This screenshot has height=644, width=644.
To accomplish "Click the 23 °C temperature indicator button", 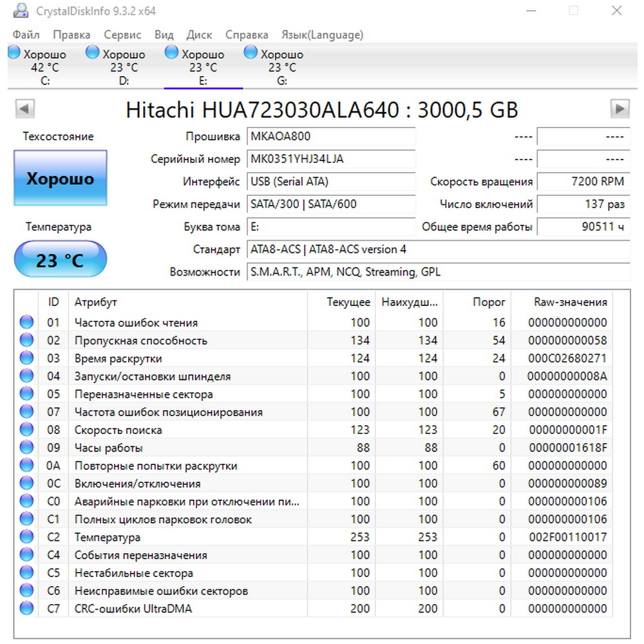I will 61,260.
